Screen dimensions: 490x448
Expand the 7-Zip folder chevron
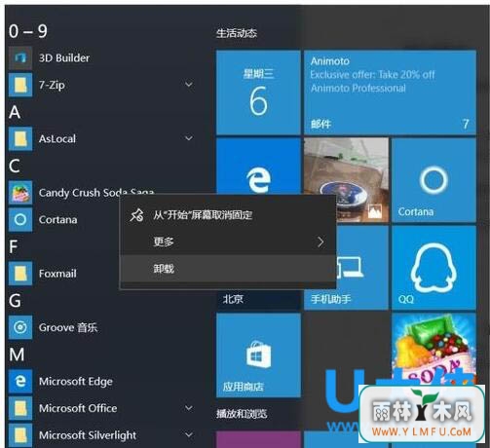coord(189,85)
